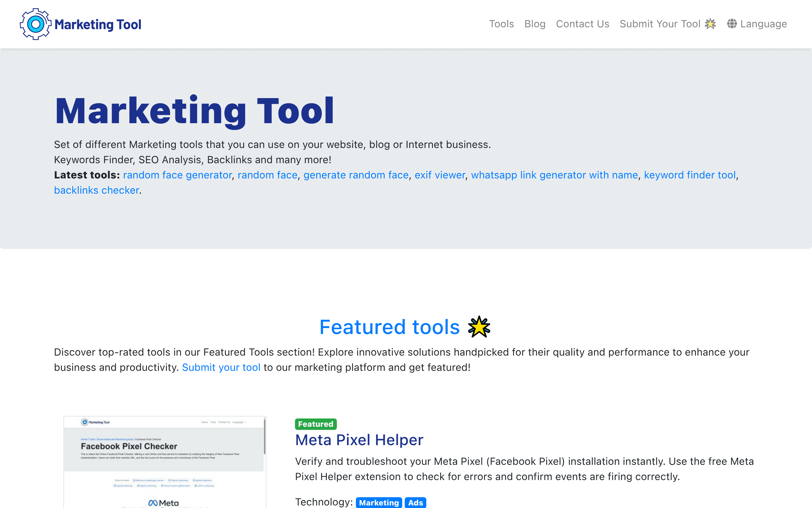
Task: Click the star icon beside Featured tools
Action: 479,327
